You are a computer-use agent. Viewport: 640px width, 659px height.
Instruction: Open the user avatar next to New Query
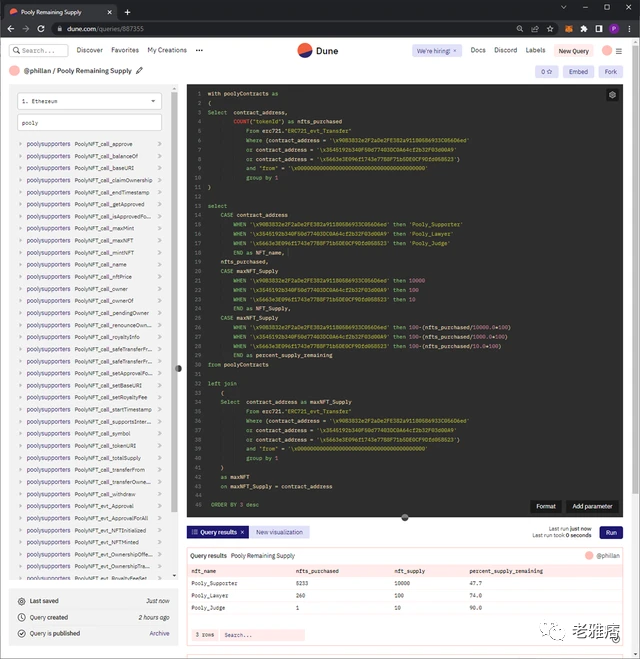(x=607, y=50)
